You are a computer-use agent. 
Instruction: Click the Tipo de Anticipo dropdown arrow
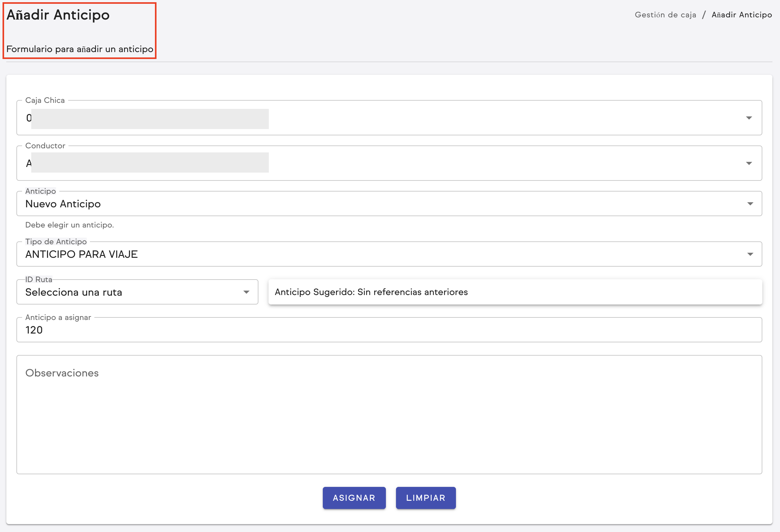(750, 254)
